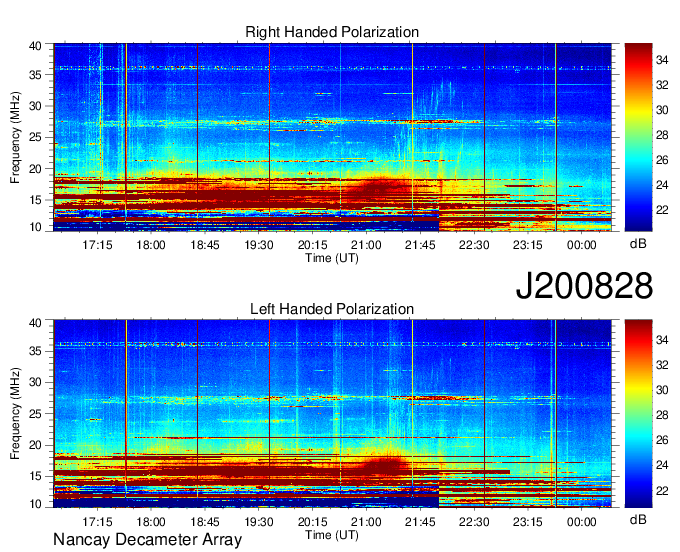
Task: Click the 20 MHz tick label on the upper plot
Action: 35,169
